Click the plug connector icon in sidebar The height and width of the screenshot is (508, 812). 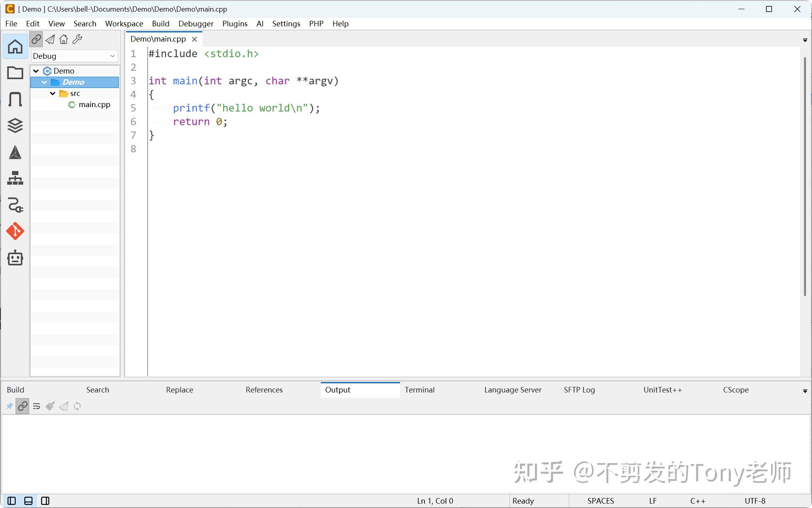coord(15,205)
